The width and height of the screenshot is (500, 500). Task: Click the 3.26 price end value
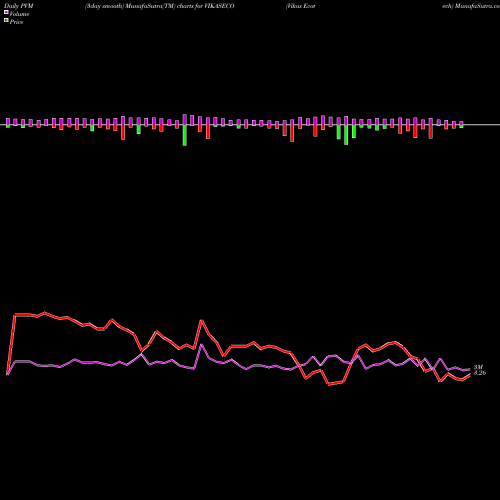(480, 373)
